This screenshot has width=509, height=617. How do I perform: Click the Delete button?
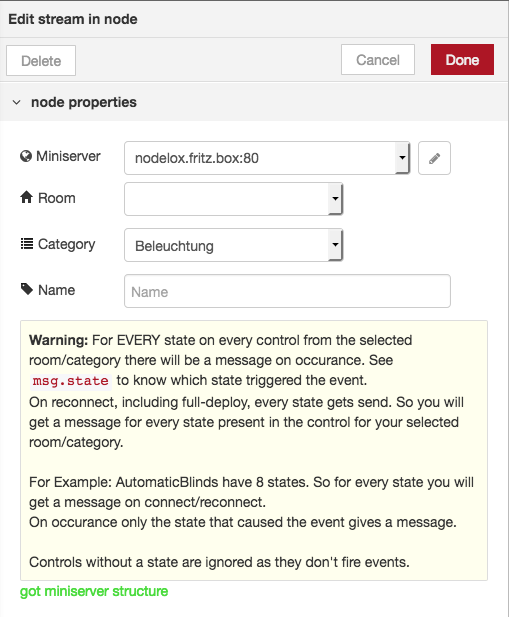click(41, 61)
